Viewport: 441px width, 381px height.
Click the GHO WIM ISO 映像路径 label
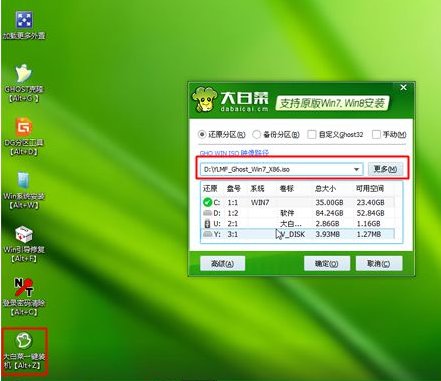point(234,153)
